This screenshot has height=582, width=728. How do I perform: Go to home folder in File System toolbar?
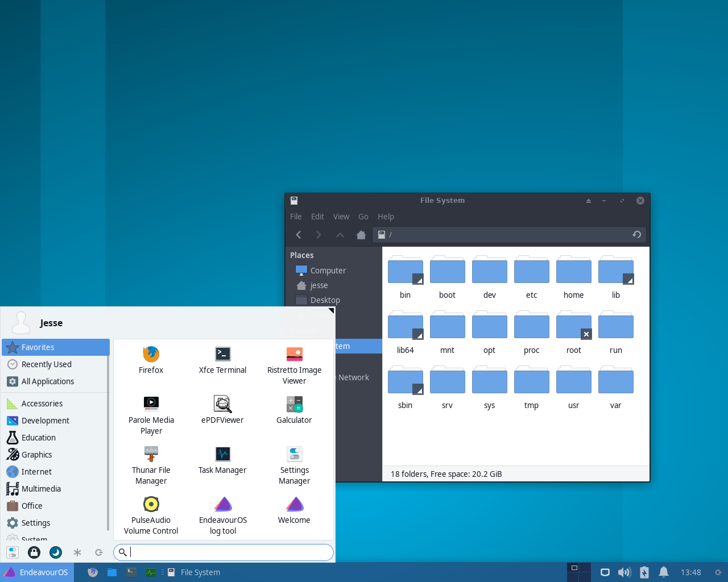[x=361, y=235]
